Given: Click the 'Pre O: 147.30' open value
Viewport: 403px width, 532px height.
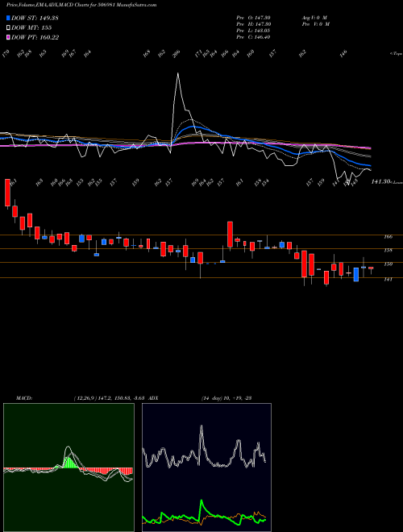Looking at the screenshot, I should point(253,18).
